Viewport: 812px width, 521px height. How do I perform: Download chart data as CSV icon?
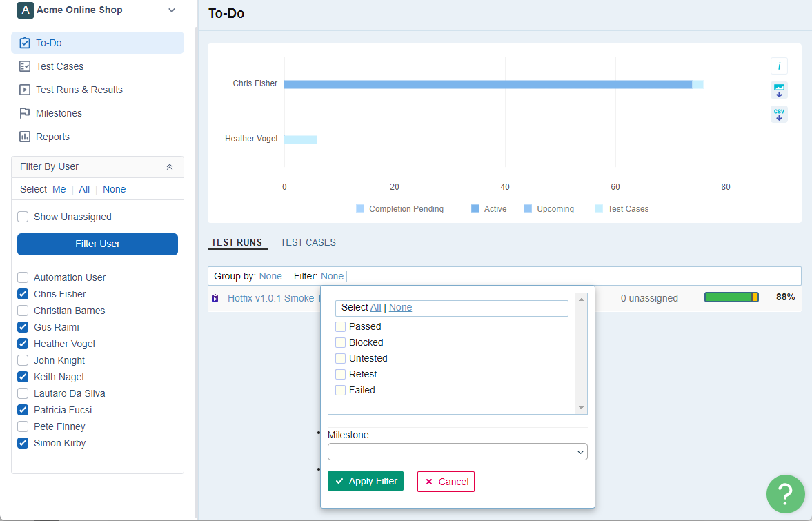point(779,115)
